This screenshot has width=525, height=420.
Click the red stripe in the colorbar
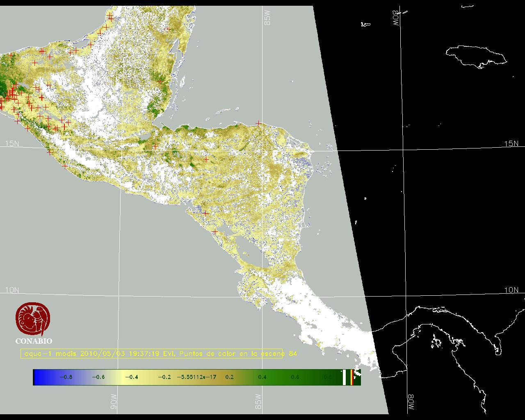tap(352, 377)
